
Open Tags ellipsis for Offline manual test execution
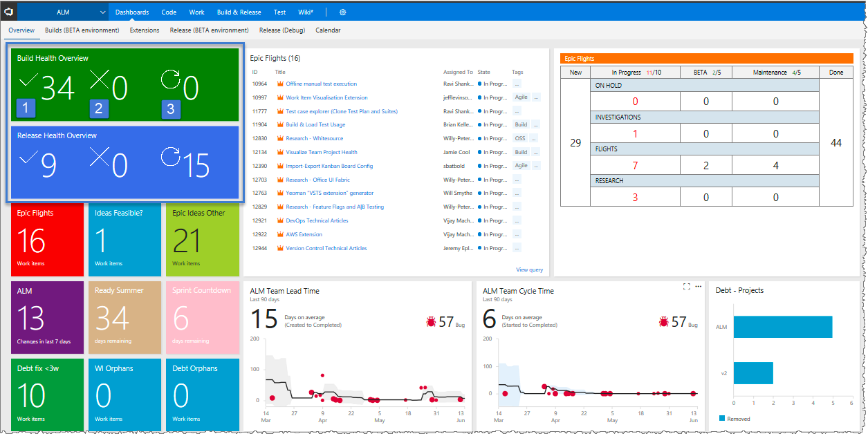(x=516, y=84)
